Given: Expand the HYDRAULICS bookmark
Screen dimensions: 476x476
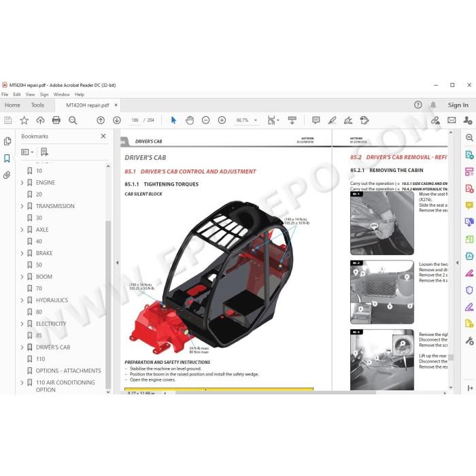Looking at the screenshot, I should pyautogui.click(x=22, y=301).
